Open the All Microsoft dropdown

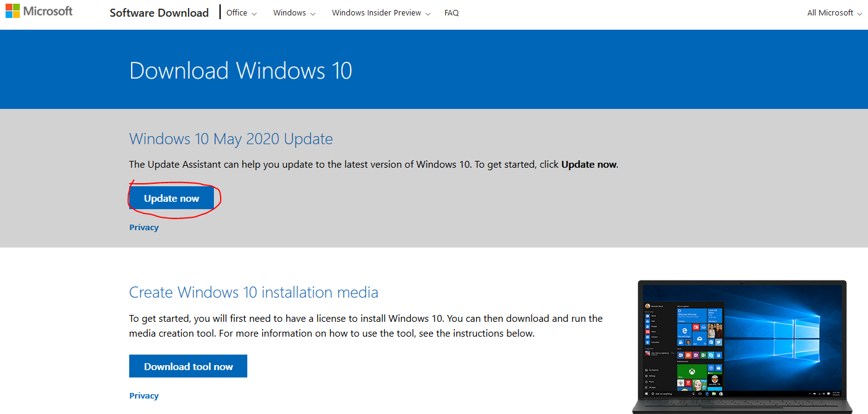(835, 13)
